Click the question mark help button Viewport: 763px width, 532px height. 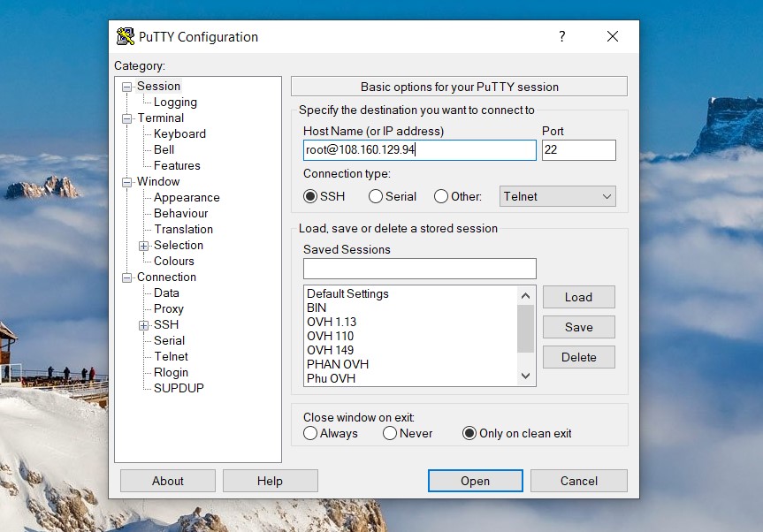pos(562,36)
